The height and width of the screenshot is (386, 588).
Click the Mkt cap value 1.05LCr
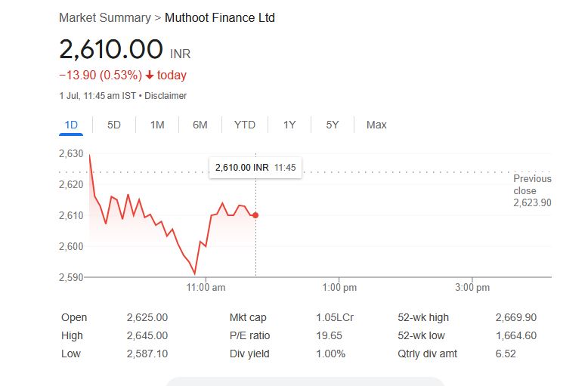[335, 317]
